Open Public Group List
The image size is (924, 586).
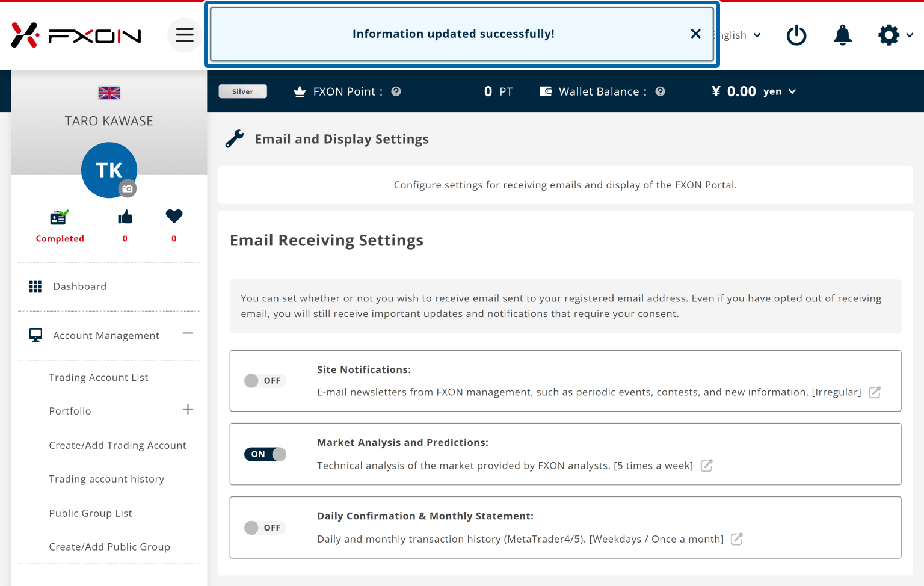90,513
